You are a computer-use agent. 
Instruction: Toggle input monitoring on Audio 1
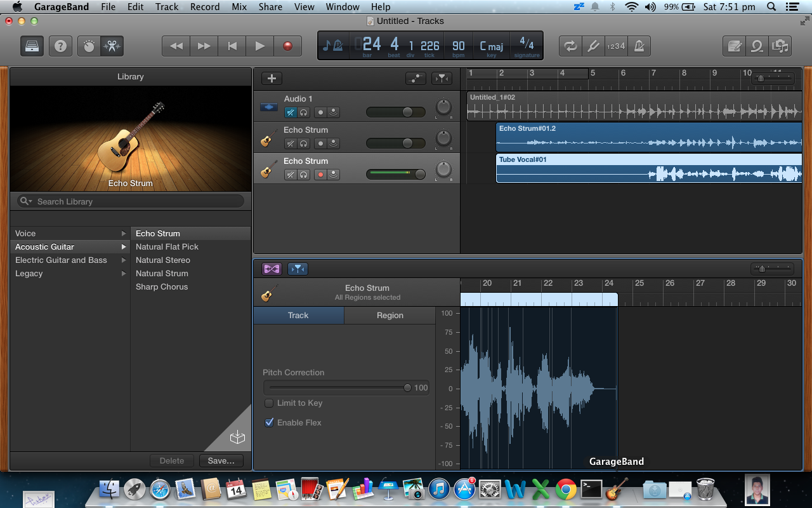334,112
